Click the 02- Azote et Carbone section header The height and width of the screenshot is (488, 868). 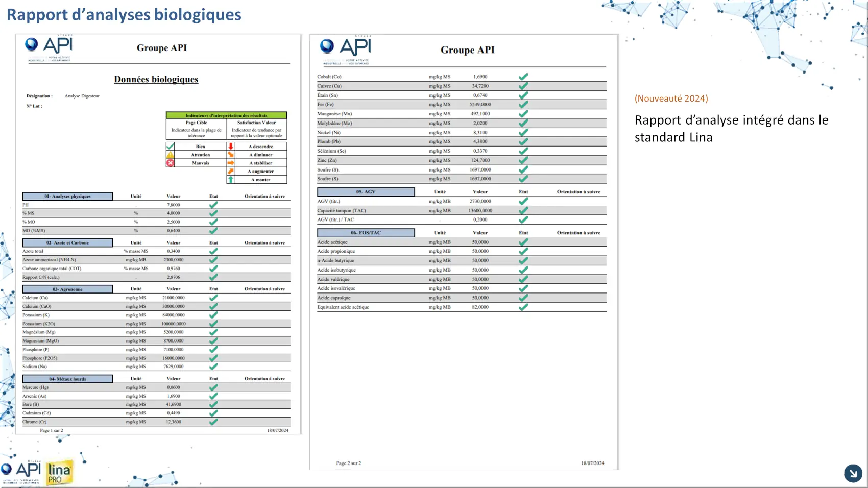click(x=67, y=242)
